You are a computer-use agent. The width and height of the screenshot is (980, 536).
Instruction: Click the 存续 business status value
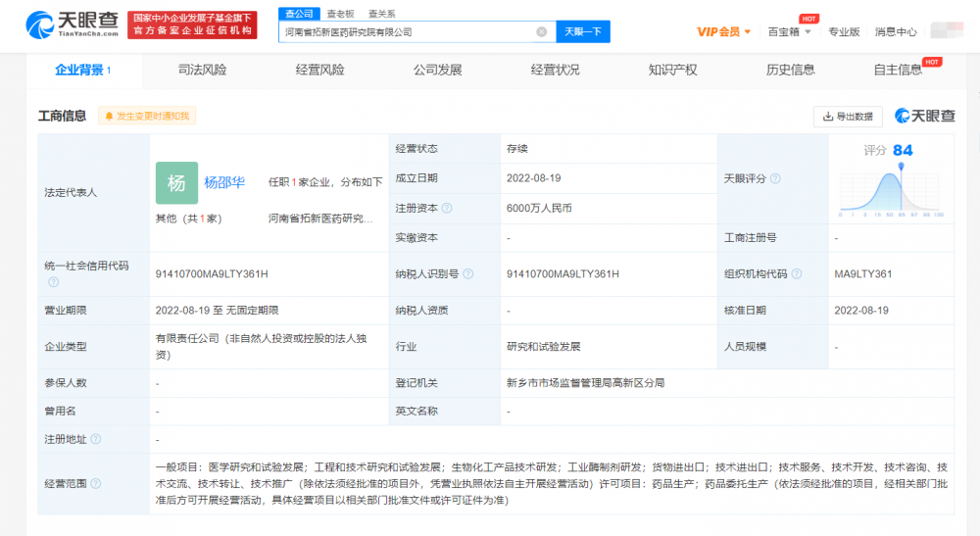click(516, 149)
